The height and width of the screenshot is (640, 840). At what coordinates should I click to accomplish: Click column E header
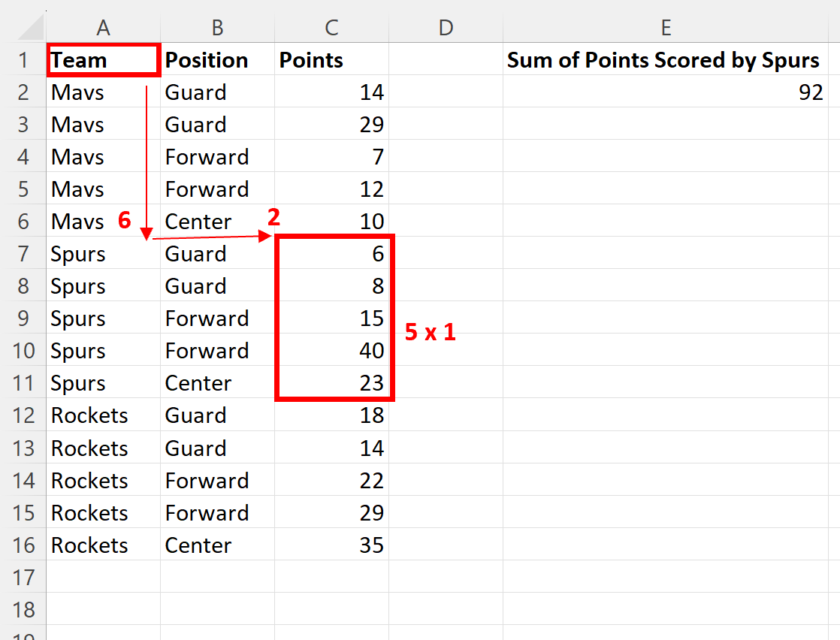(x=666, y=28)
